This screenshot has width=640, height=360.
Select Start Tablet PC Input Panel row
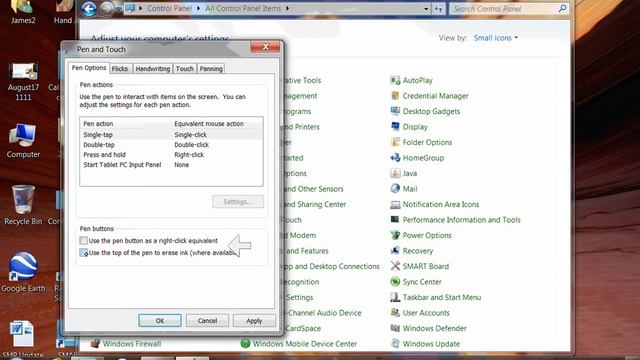point(171,165)
